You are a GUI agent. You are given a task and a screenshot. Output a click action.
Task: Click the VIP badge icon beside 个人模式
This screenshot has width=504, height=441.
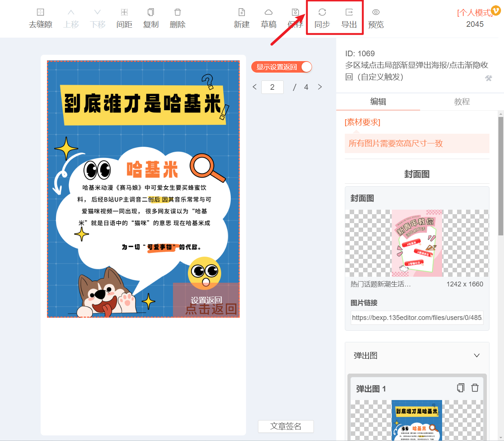click(496, 10)
